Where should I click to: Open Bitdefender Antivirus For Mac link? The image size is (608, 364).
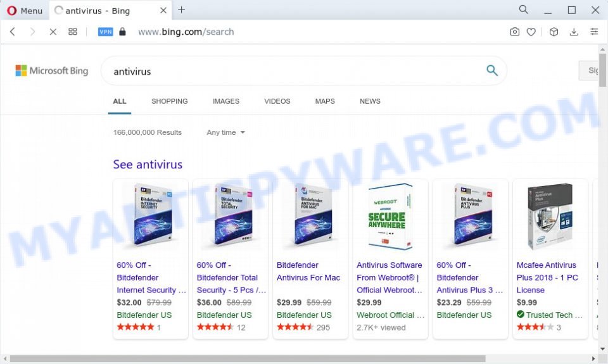tap(308, 272)
